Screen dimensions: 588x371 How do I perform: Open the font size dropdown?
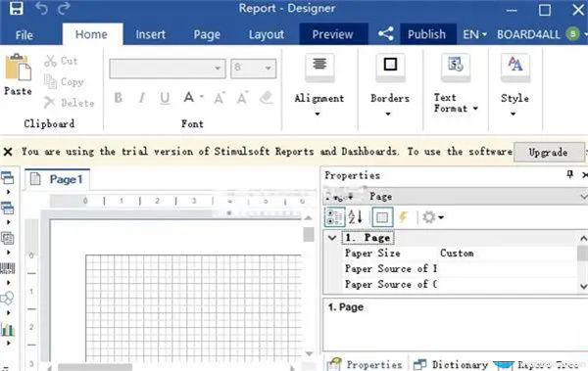click(x=269, y=69)
